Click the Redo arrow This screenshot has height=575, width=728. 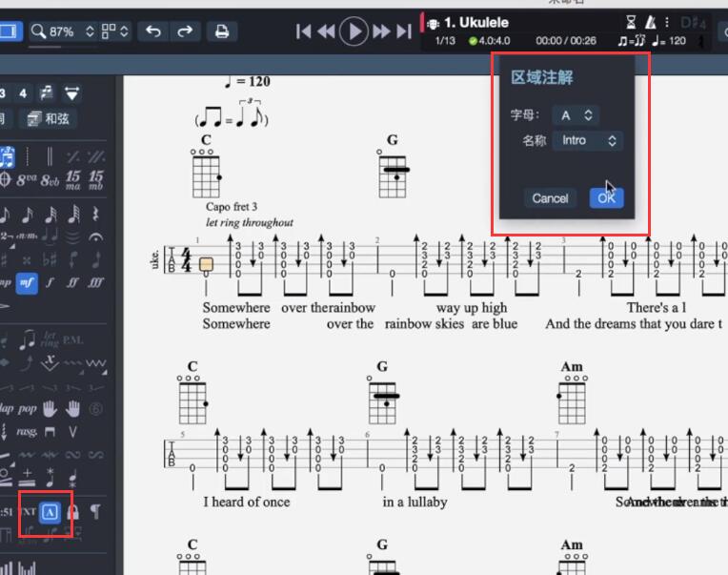tap(185, 31)
